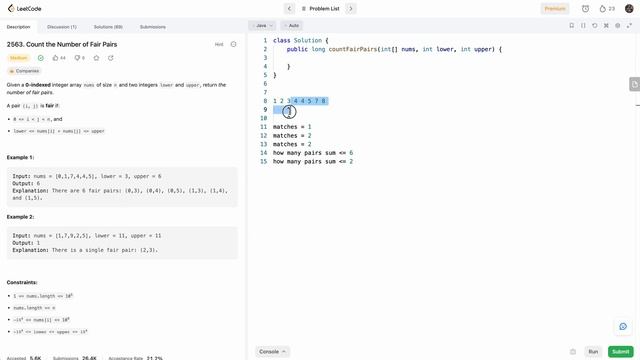This screenshot has width=640, height=360.
Task: Click the clipboard icon beside Run
Action: coord(573,351)
